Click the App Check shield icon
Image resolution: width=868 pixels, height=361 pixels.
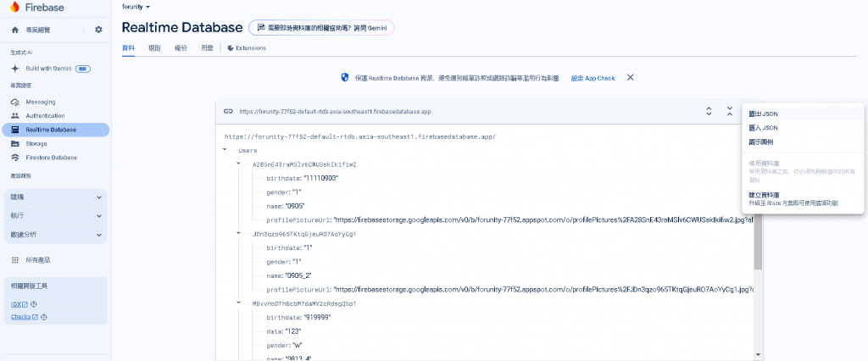pyautogui.click(x=344, y=77)
